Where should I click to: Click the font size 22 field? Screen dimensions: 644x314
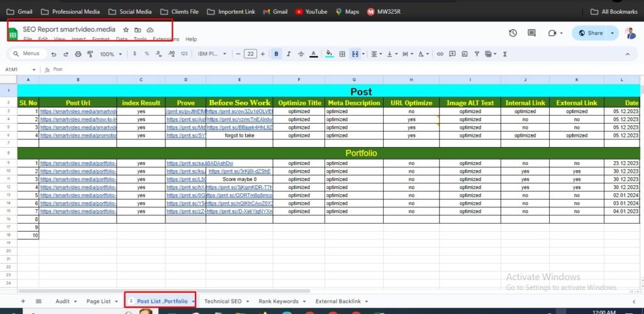pos(250,54)
